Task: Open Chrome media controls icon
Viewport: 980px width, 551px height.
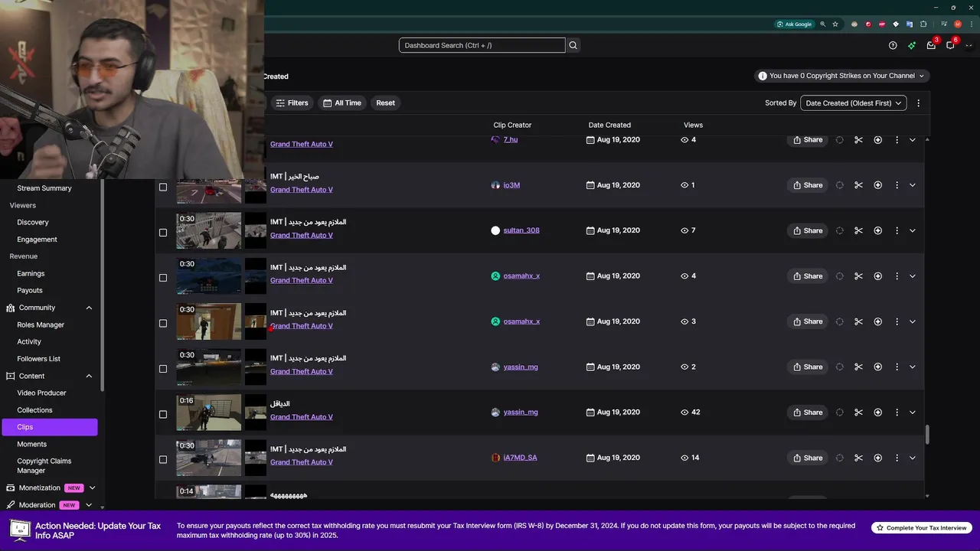Action: (x=943, y=24)
